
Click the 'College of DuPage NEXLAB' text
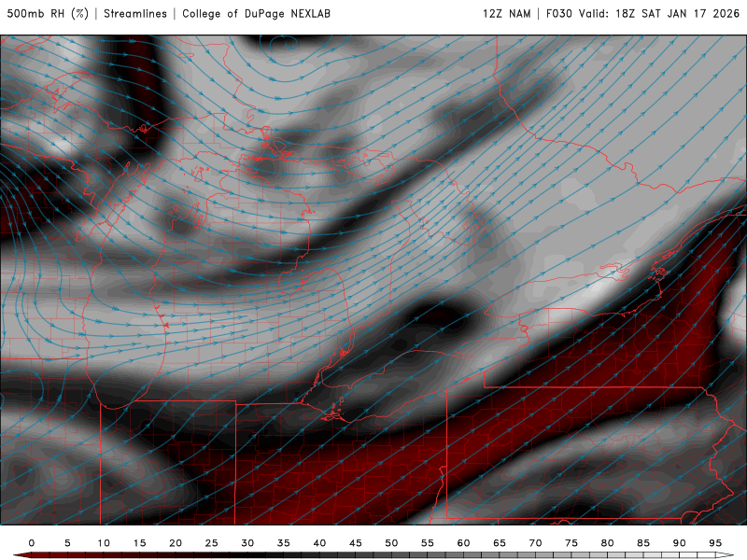(x=256, y=13)
